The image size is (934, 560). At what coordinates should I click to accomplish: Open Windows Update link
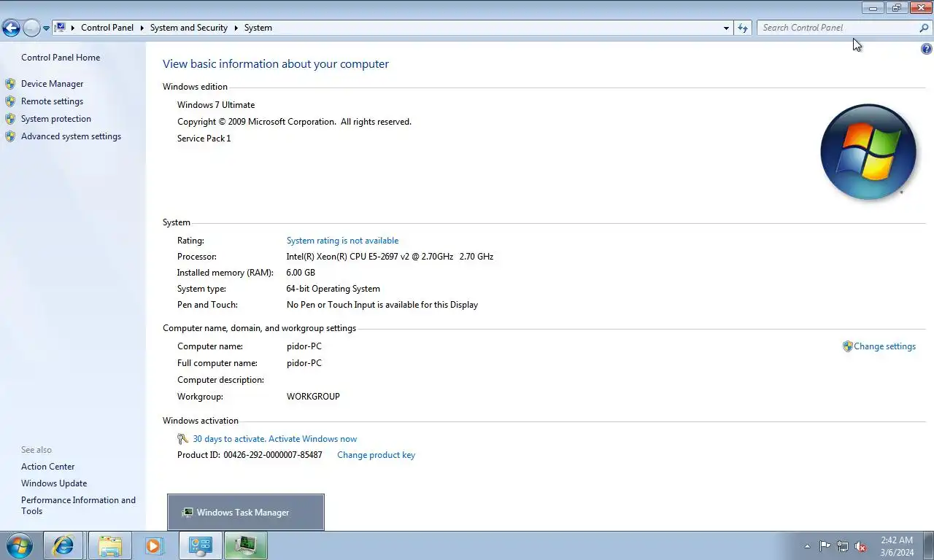coord(54,483)
